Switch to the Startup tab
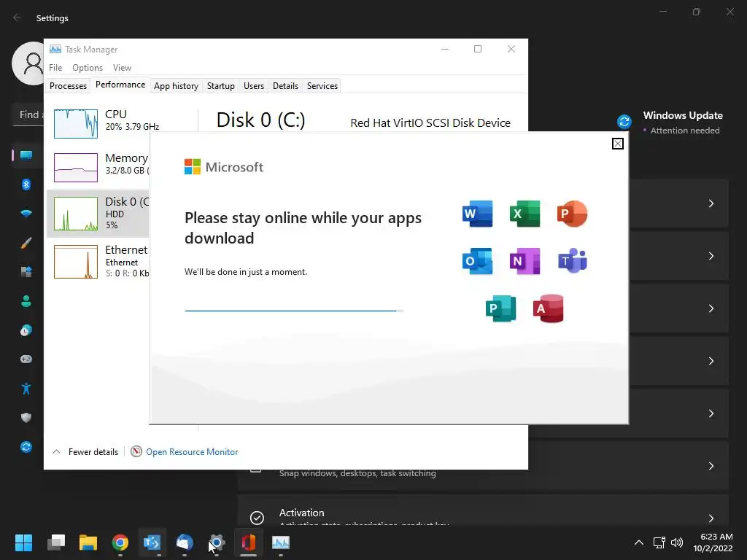 coord(220,86)
